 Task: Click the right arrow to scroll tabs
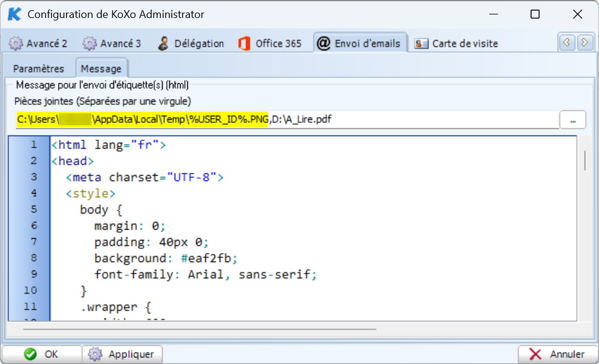585,43
